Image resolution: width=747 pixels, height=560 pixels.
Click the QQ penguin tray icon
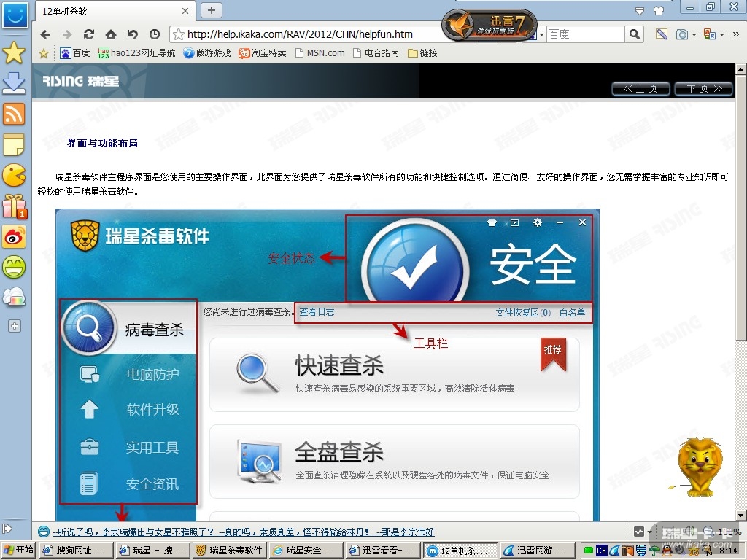coord(668,551)
